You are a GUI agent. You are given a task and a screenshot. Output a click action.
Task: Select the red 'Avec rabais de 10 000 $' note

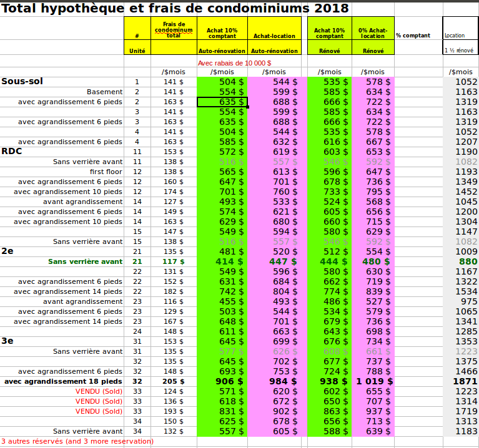[234, 63]
